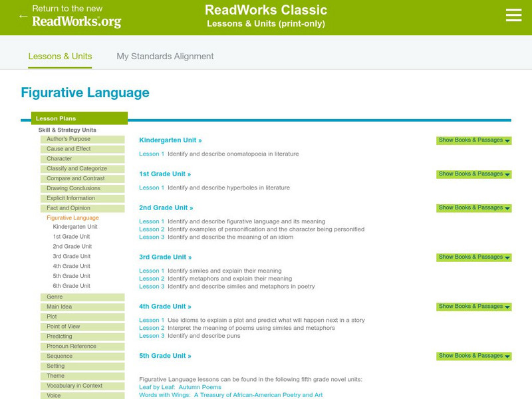Select the highlighted Figurative Language sidebar item
532x399 pixels.
(x=72, y=218)
